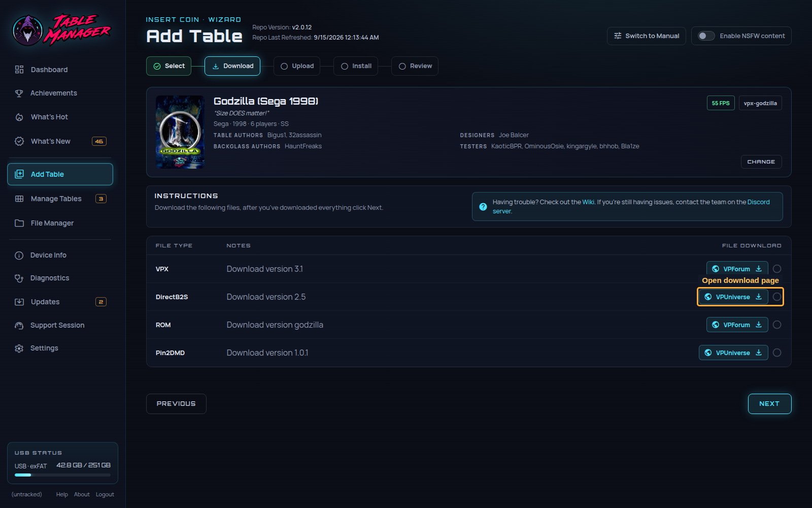
Task: Click the NEXT button
Action: tap(769, 404)
